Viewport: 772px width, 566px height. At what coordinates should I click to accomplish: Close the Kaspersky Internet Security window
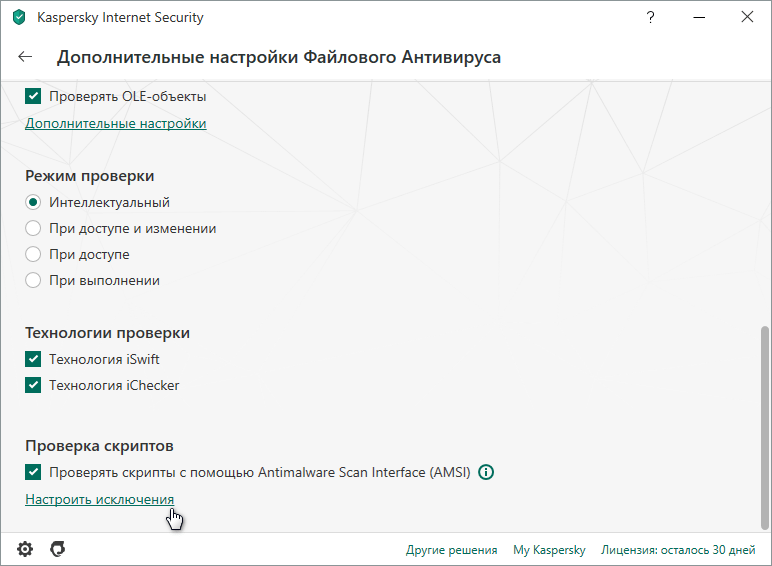pyautogui.click(x=747, y=17)
